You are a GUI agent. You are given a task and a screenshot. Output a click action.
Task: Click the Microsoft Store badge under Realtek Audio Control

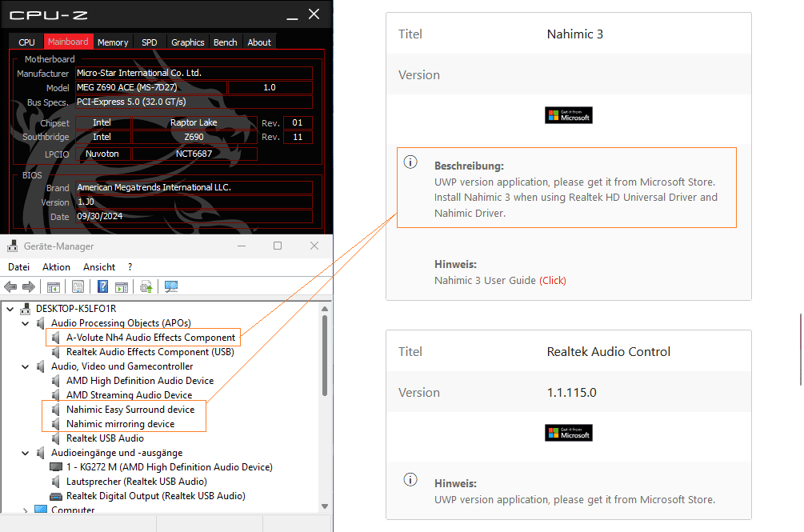click(x=569, y=433)
